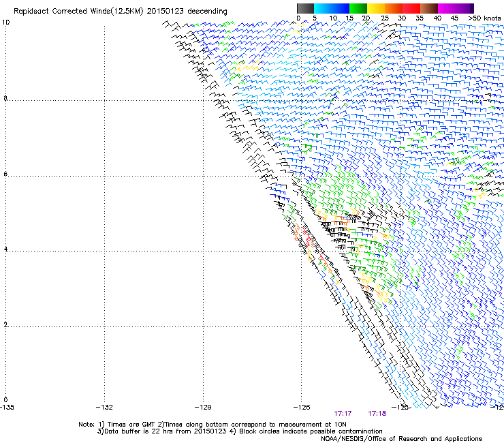Click the '-132' longitude axis label

pyautogui.click(x=104, y=408)
